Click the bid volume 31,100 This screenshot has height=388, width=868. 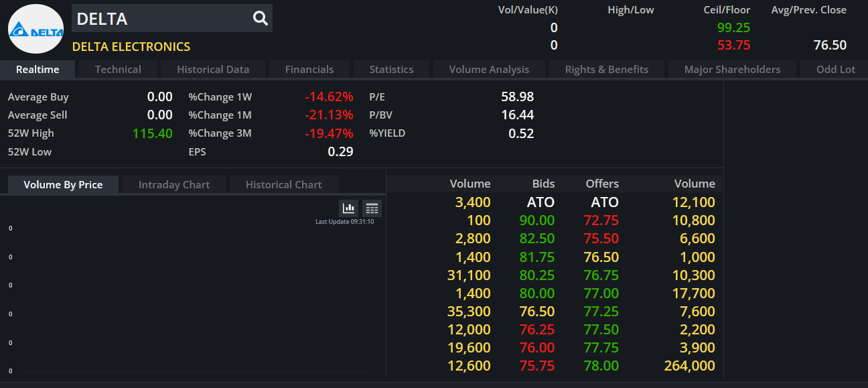(469, 275)
